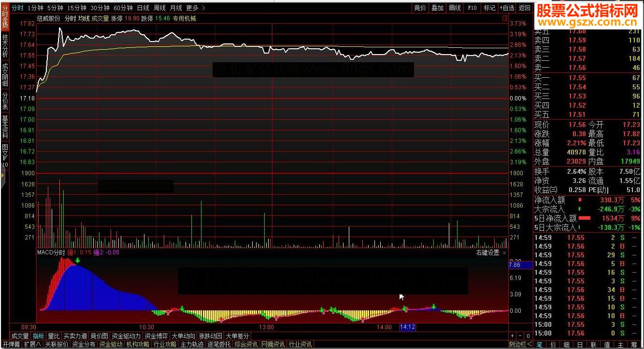Image resolution: width=644 pixels, height=349 pixels.
Task: Collapse side panel via 侧边栏
Action: pyautogui.click(x=520, y=345)
